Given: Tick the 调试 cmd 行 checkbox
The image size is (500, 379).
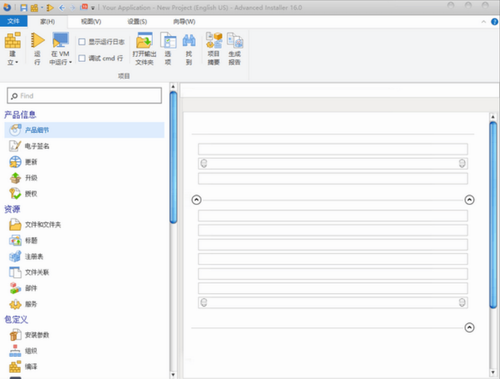Looking at the screenshot, I should point(82,58).
